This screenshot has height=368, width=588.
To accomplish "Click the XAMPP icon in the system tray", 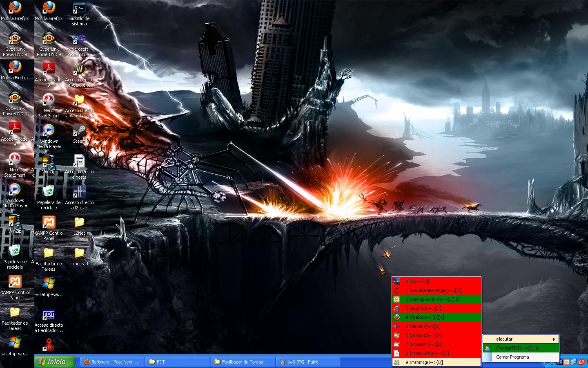I will [x=567, y=362].
